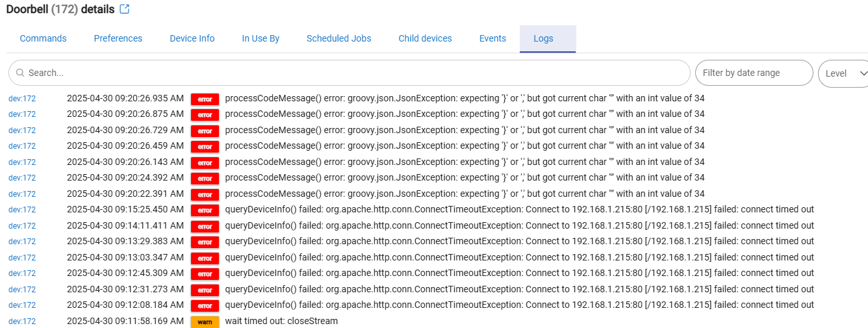868x328 pixels.
Task: Open dev:172 link on first log row
Action: point(22,99)
